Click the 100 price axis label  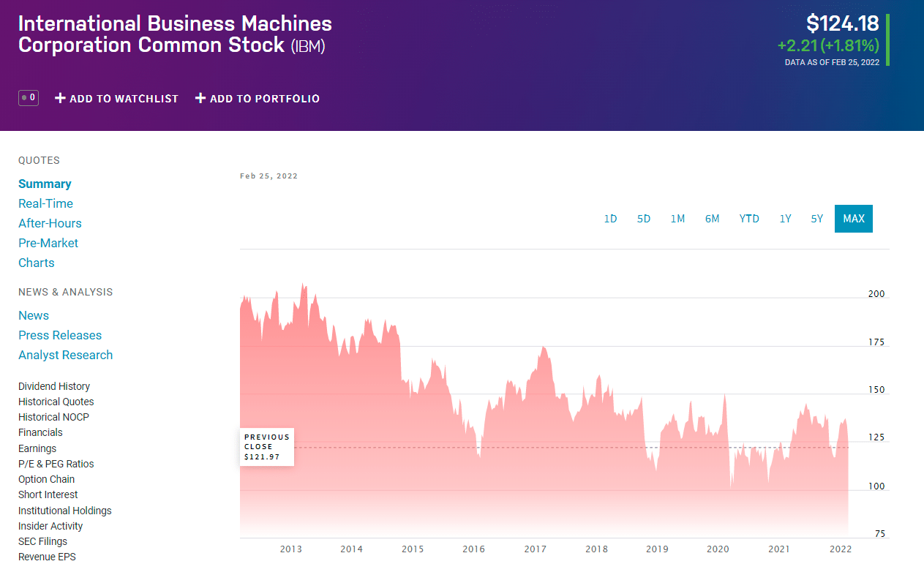click(876, 486)
